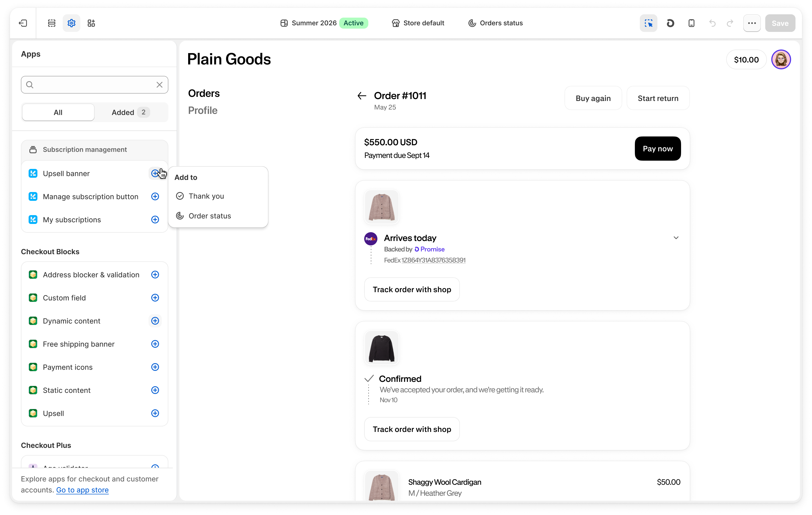The height and width of the screenshot is (515, 812).
Task: Click the Subscription management header
Action: pos(94,149)
